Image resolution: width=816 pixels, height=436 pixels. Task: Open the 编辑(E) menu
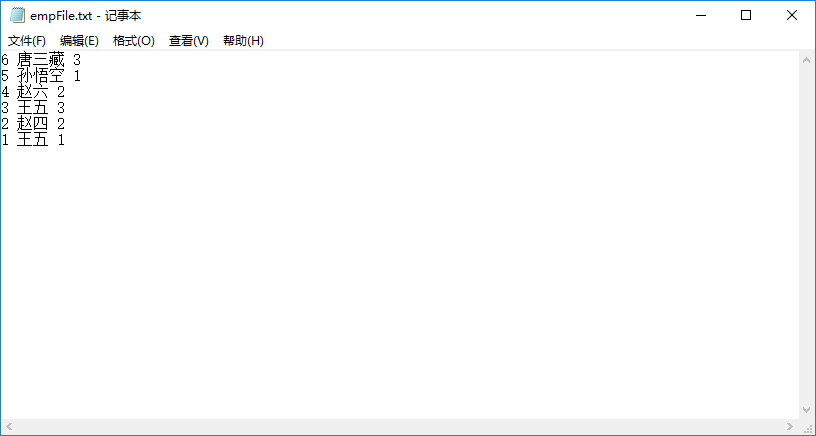point(79,41)
